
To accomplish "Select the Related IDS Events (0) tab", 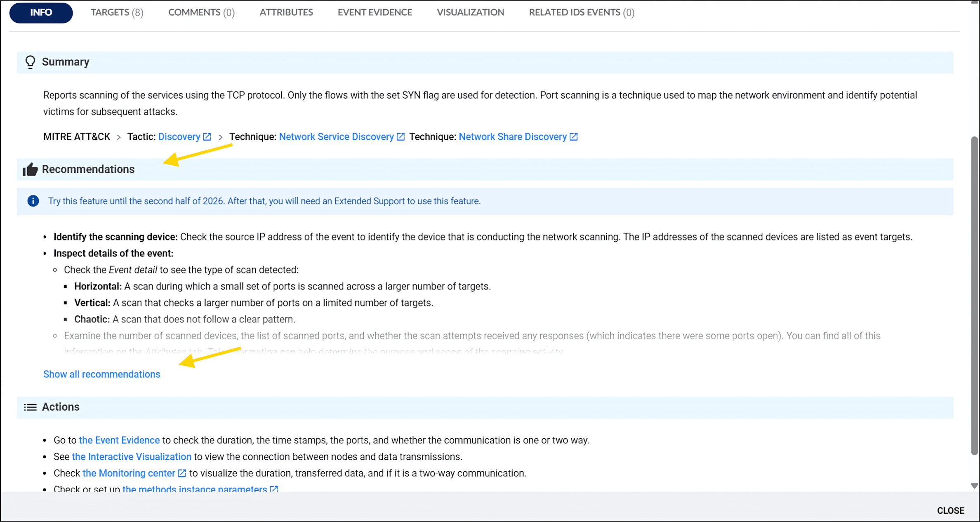I will (x=582, y=12).
